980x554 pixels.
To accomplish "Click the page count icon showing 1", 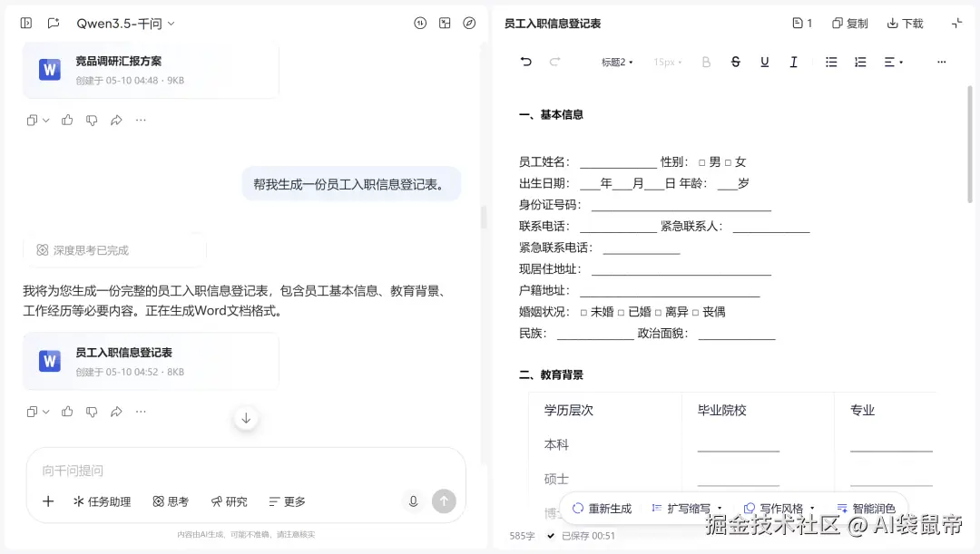I will [x=802, y=23].
